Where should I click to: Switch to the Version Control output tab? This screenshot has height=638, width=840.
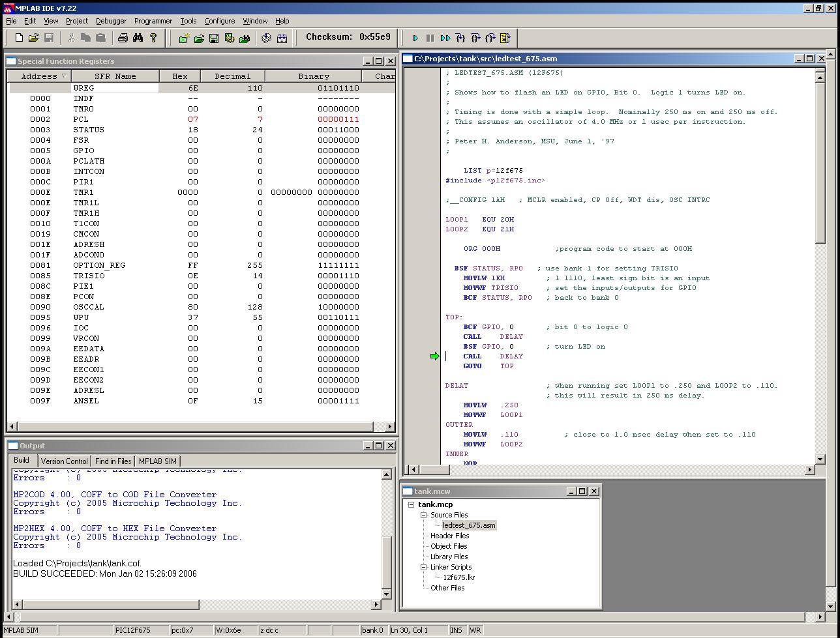64,461
